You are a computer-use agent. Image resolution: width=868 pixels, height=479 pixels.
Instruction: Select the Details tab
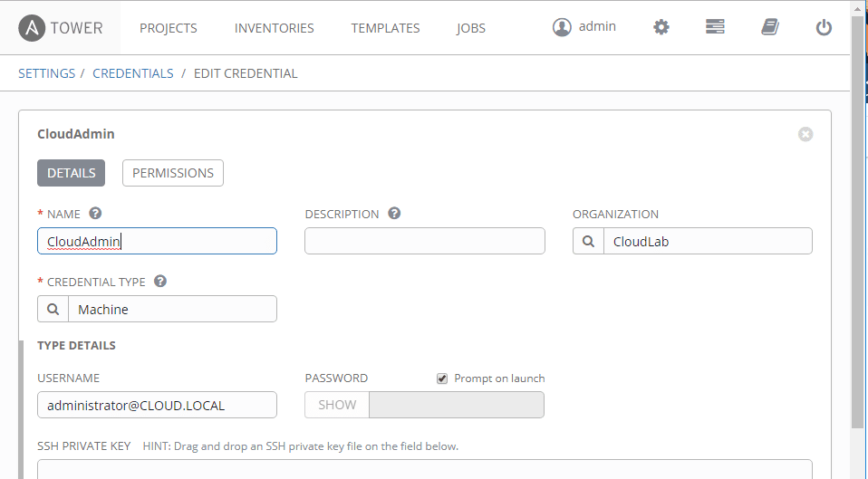pyautogui.click(x=72, y=173)
